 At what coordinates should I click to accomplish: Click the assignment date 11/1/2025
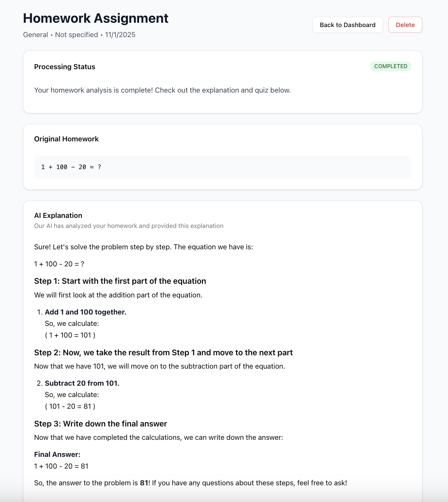[120, 35]
